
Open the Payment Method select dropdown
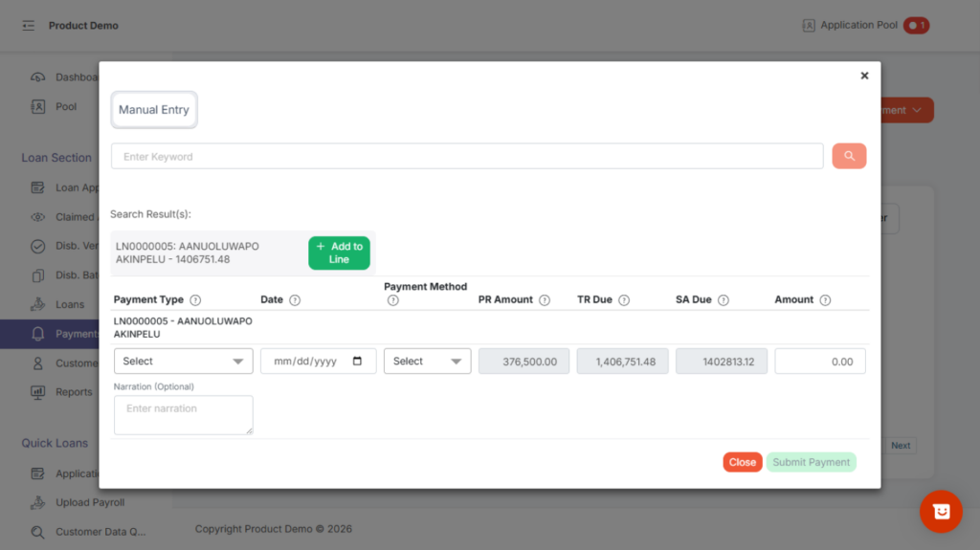coord(427,362)
